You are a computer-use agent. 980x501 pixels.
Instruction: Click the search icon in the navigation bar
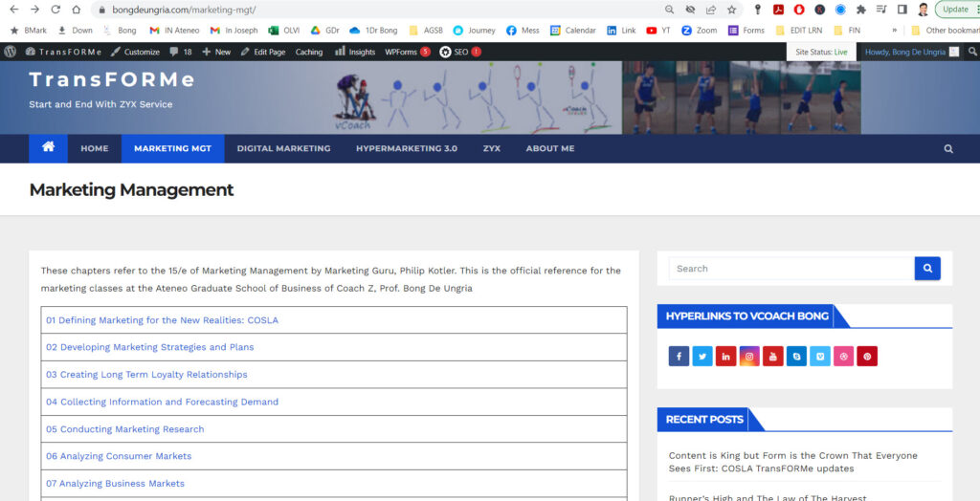pos(948,149)
